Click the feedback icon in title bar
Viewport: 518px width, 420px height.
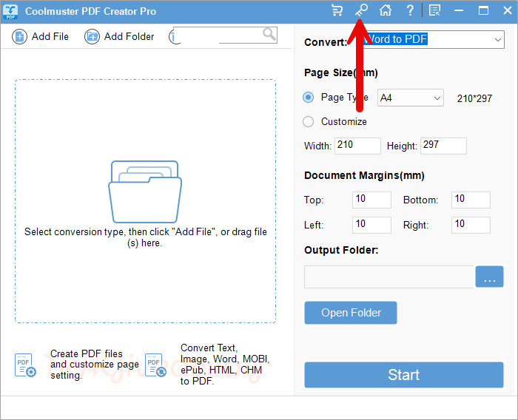(435, 10)
